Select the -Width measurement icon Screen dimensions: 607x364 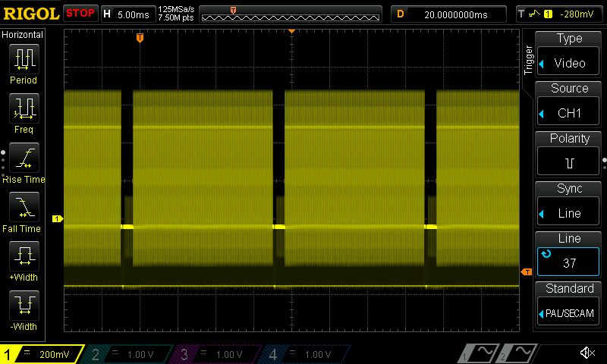point(24,305)
